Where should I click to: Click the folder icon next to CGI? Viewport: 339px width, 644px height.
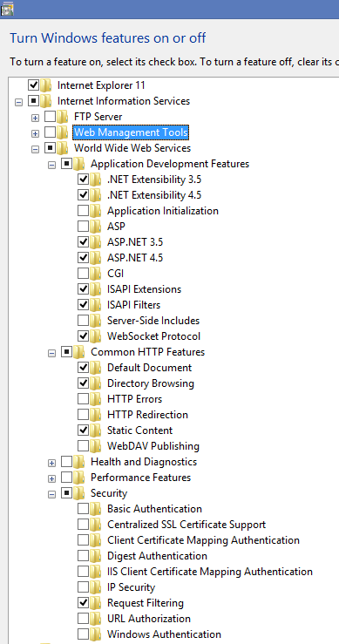(96, 274)
